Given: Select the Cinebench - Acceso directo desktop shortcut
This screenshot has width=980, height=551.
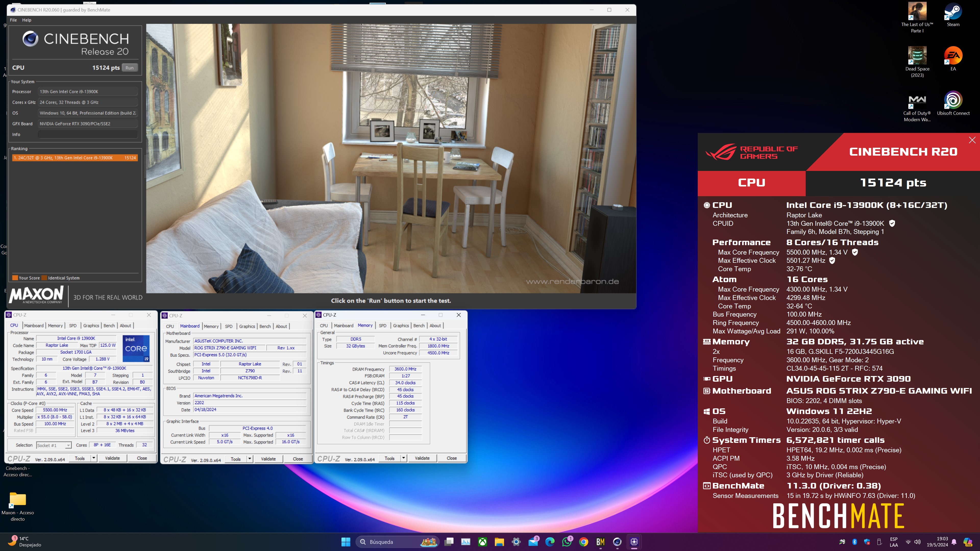Looking at the screenshot, I should pyautogui.click(x=18, y=471).
